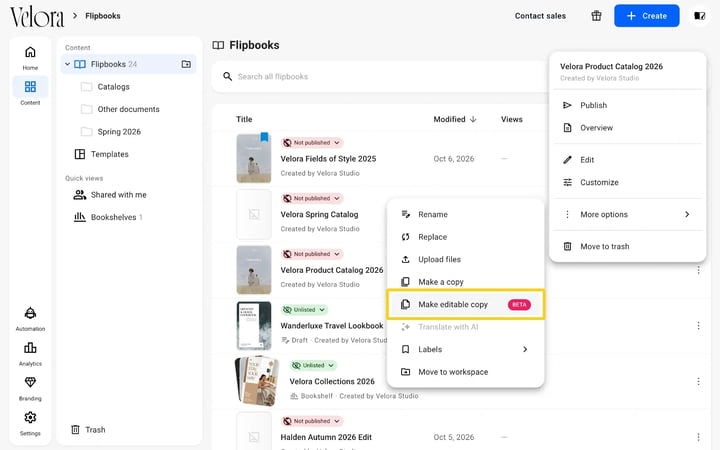
Task: Open Velora Fields of Style 2025 thumbnail
Action: tap(254, 158)
